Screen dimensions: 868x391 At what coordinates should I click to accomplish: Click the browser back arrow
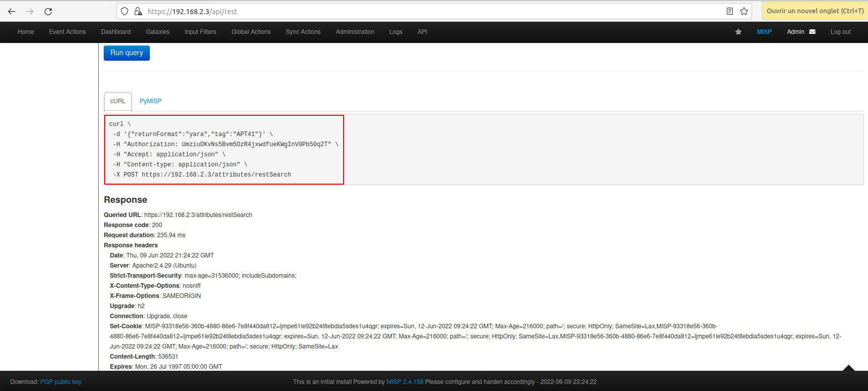click(x=12, y=11)
